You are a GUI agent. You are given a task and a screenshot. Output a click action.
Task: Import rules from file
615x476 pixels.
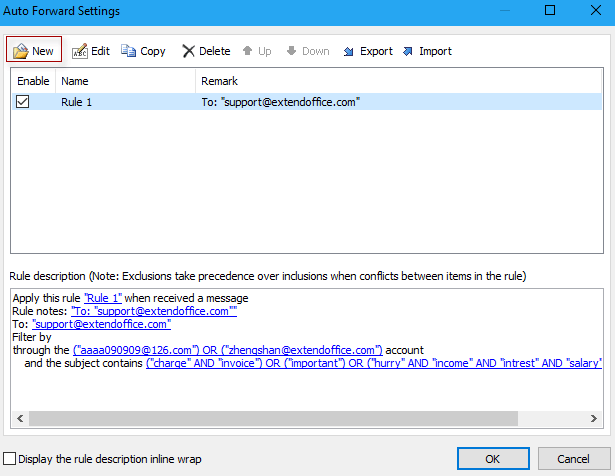pyautogui.click(x=408, y=51)
